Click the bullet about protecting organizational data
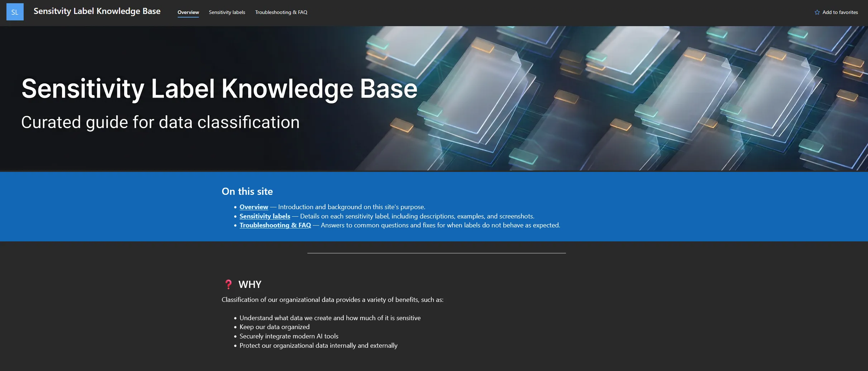This screenshot has height=371, width=868. pos(318,346)
